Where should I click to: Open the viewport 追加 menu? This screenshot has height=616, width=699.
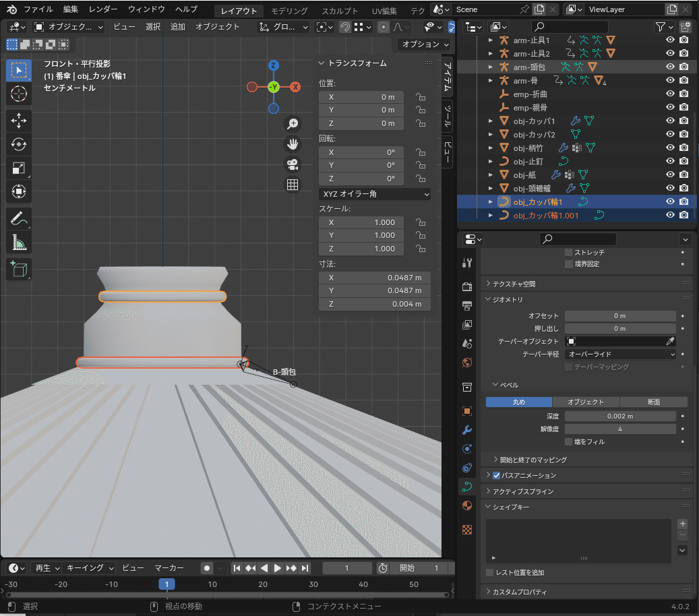pyautogui.click(x=177, y=27)
